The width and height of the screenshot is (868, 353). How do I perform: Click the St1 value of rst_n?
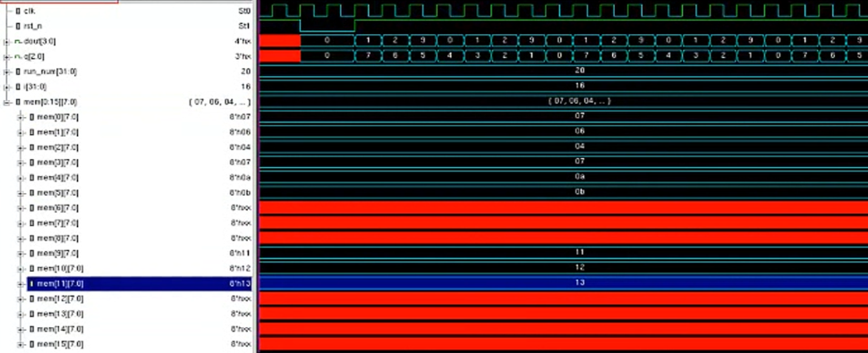click(244, 26)
